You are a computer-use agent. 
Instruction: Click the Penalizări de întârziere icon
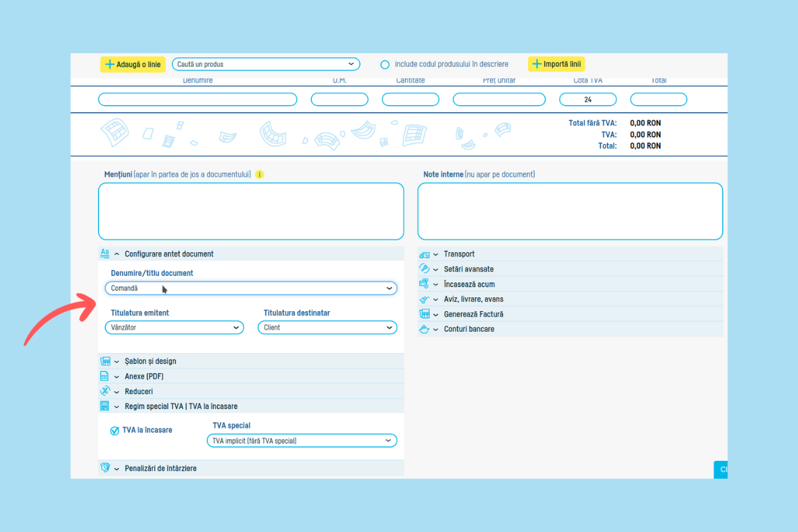click(104, 468)
